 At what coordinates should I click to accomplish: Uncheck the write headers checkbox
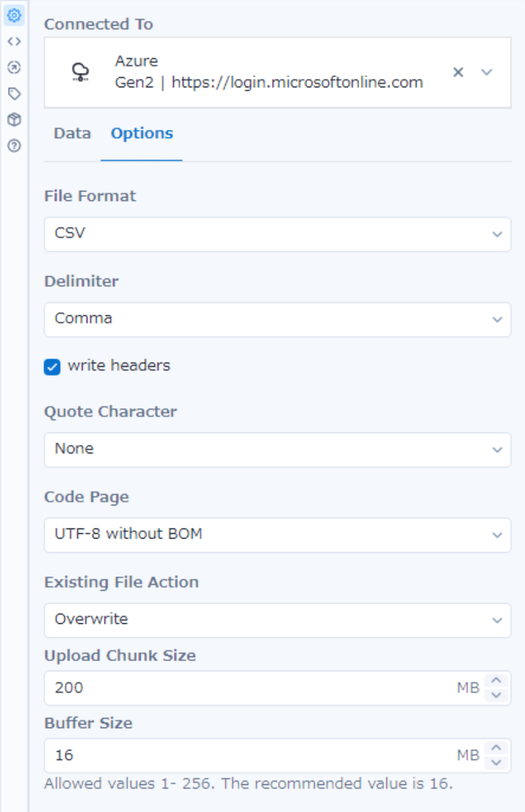pyautogui.click(x=54, y=365)
